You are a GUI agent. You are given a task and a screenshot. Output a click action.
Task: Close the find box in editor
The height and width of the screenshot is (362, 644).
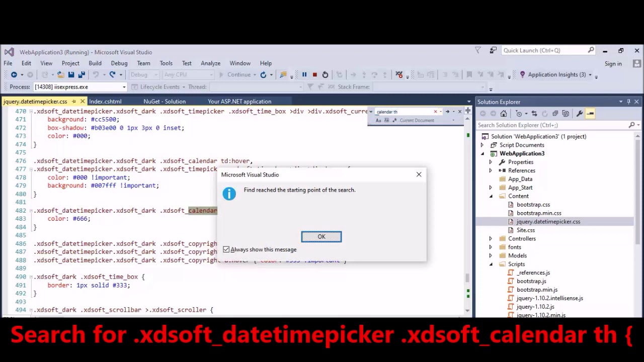460,112
